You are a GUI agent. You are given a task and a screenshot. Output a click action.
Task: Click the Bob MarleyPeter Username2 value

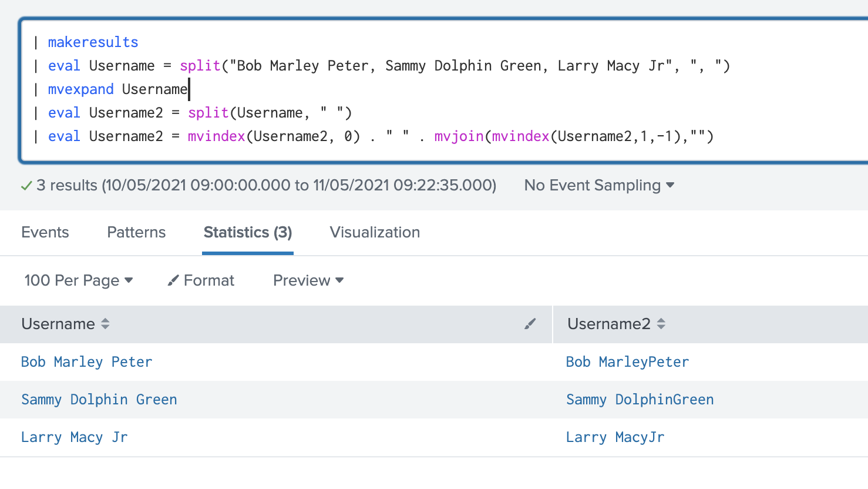point(627,362)
